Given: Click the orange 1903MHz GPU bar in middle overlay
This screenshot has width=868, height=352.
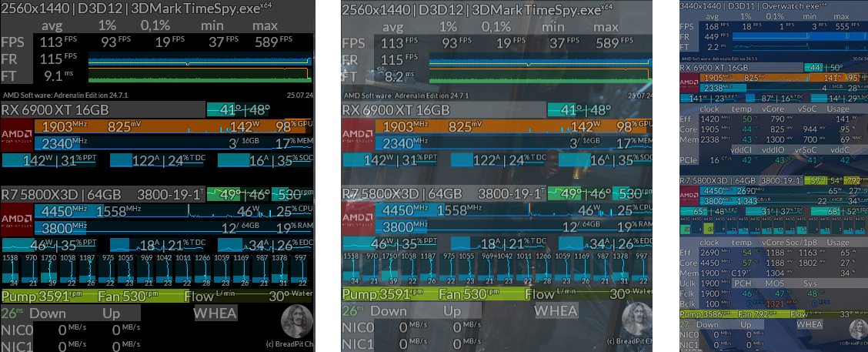Looking at the screenshot, I should click(514, 126).
